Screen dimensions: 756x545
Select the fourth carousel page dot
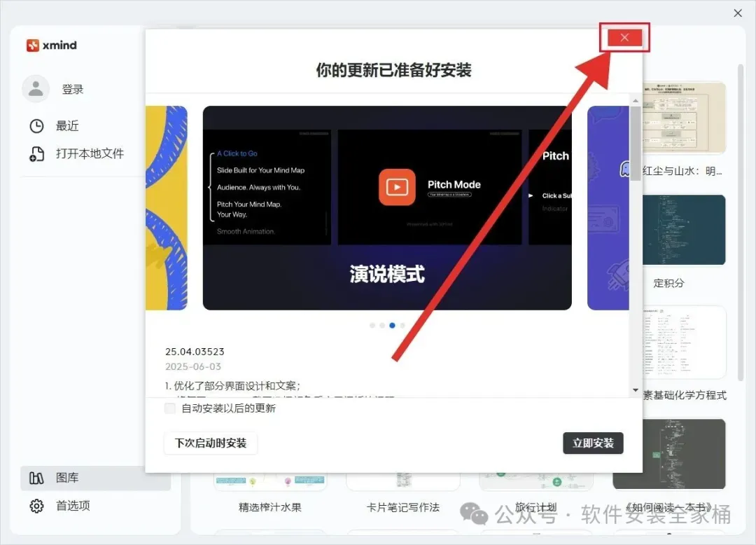coord(402,326)
